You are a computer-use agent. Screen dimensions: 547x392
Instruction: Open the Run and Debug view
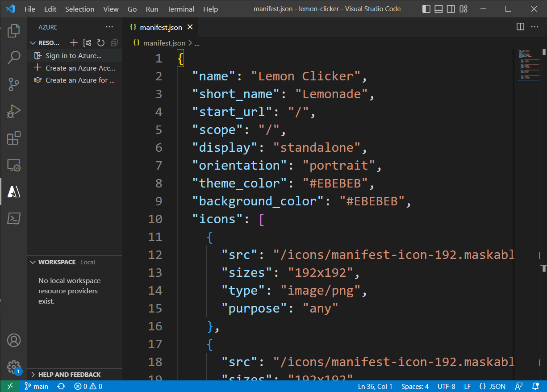pos(14,111)
